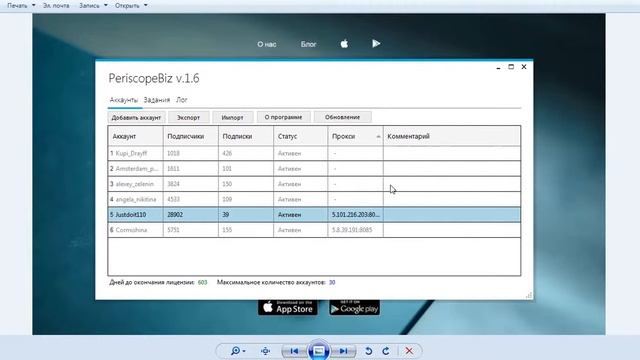This screenshot has height=360, width=640.
Task: Select the account name in row 6
Action: pyautogui.click(x=131, y=230)
